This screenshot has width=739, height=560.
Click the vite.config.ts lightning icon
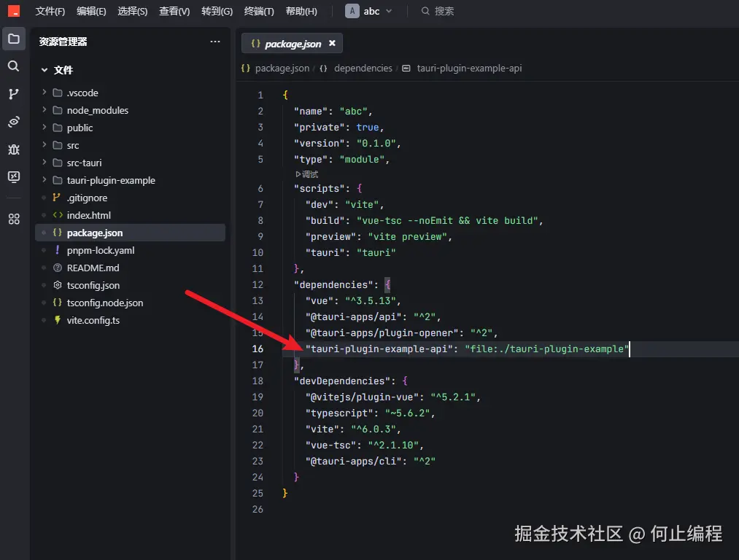click(58, 320)
